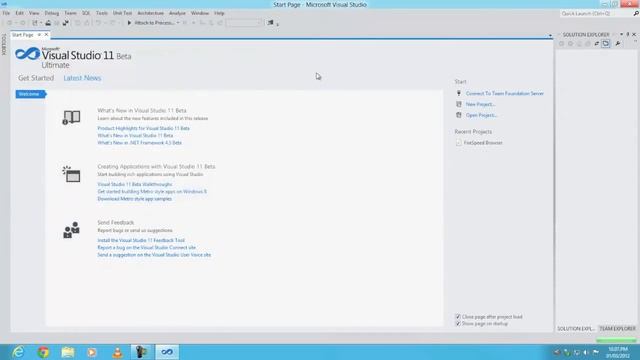The width and height of the screenshot is (640, 360).
Task: Select the Solution Explorer bottom tab
Action: 576,329
